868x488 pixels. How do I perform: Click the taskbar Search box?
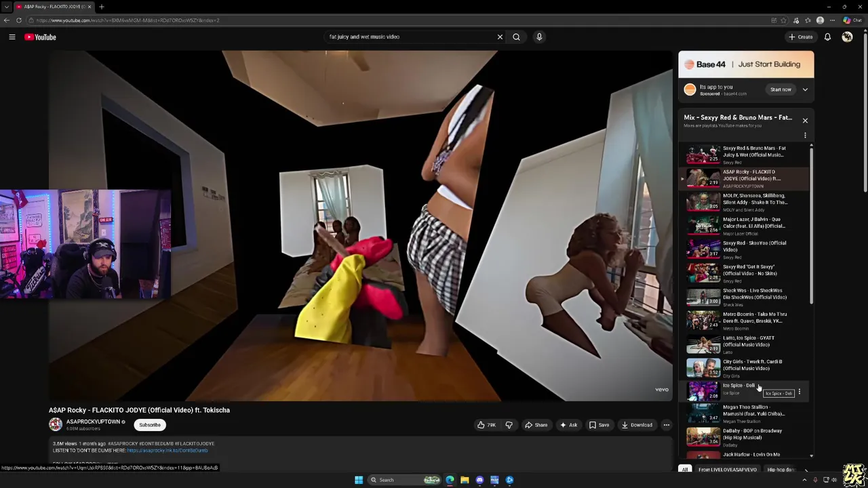coord(403,480)
